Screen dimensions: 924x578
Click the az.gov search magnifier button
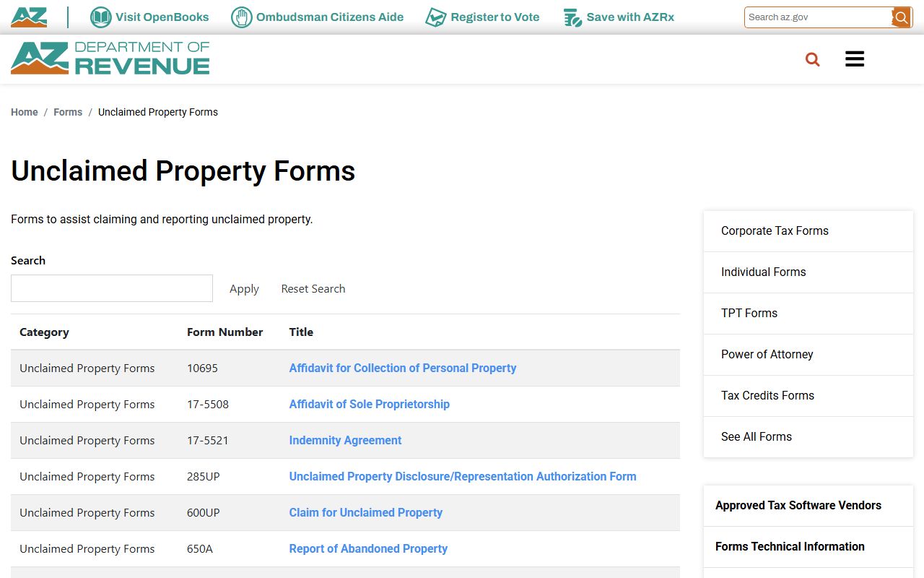coord(901,17)
